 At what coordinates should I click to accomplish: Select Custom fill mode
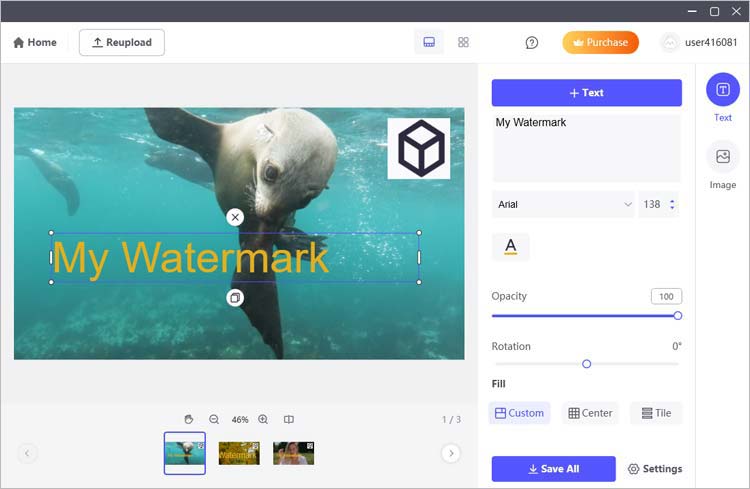click(x=519, y=413)
